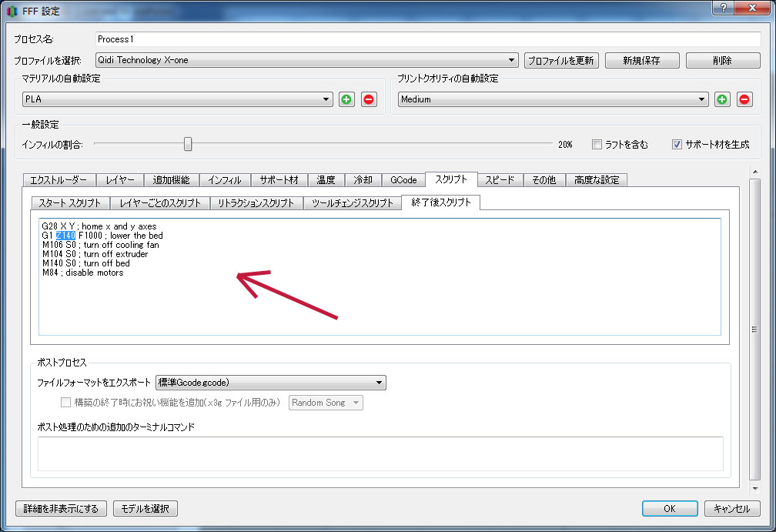Remove Medium quality with red minus icon
Screen dimensions: 776x532
pyautogui.click(x=744, y=99)
